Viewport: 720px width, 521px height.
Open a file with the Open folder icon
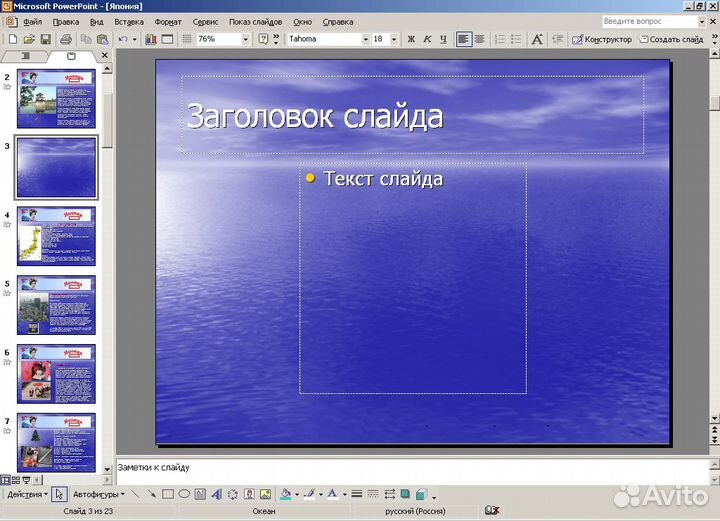point(29,39)
